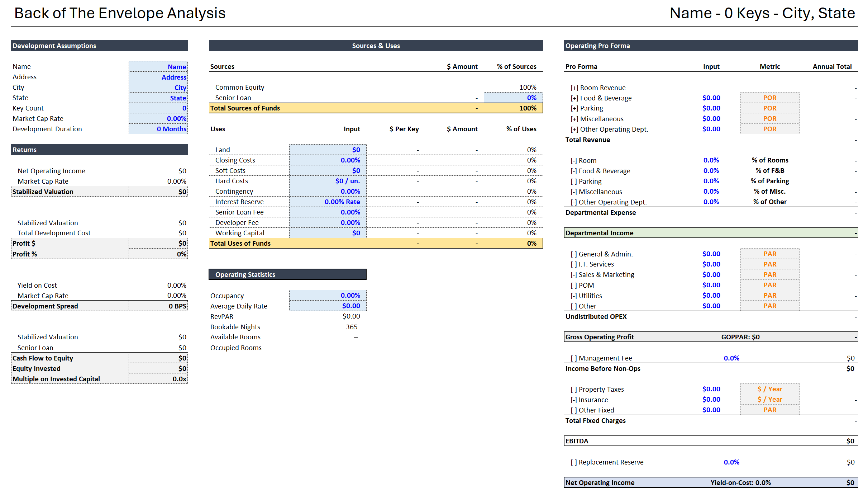Select the Food & Beverage expense 0.0% input
The width and height of the screenshot is (868, 495).
[x=711, y=171]
